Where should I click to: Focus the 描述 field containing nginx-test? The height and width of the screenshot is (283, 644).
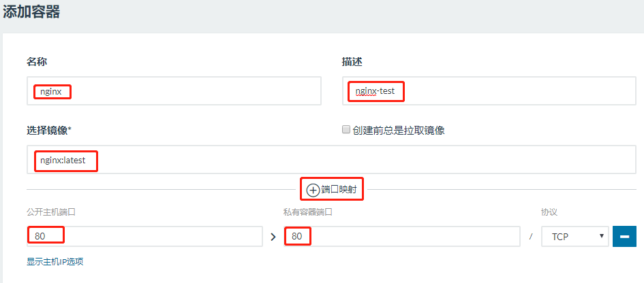pos(489,90)
